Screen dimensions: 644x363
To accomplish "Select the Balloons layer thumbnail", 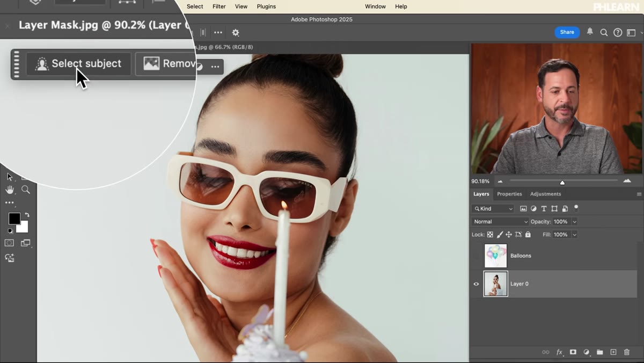I will coord(495,256).
